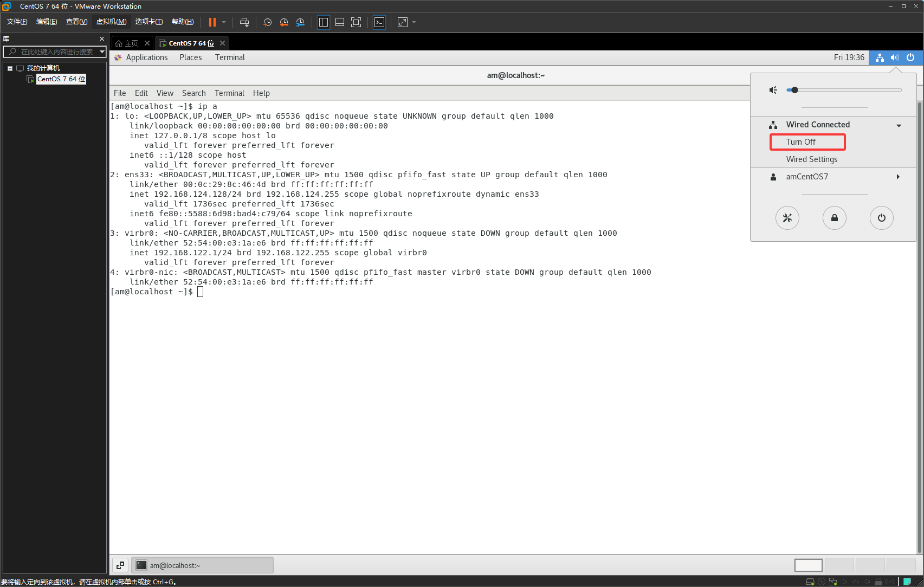The image size is (924, 587).
Task: Open the power off dialog button
Action: click(x=882, y=218)
